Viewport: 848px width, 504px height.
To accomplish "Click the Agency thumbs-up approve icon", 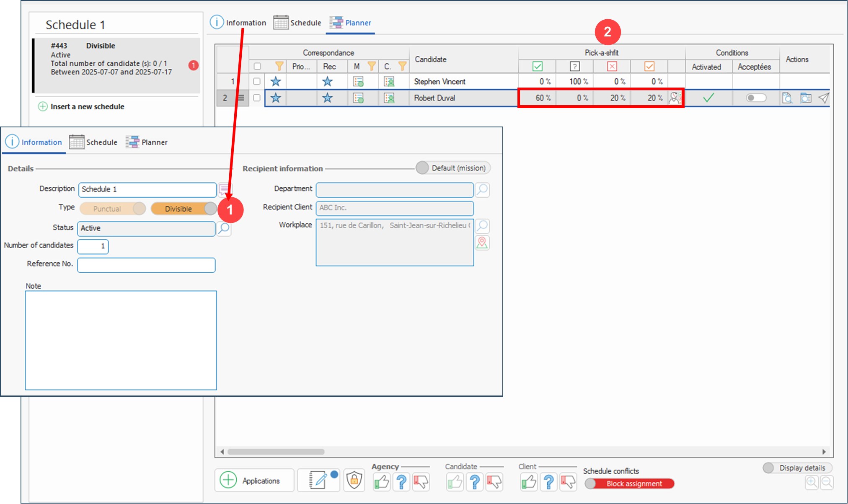I will click(382, 482).
